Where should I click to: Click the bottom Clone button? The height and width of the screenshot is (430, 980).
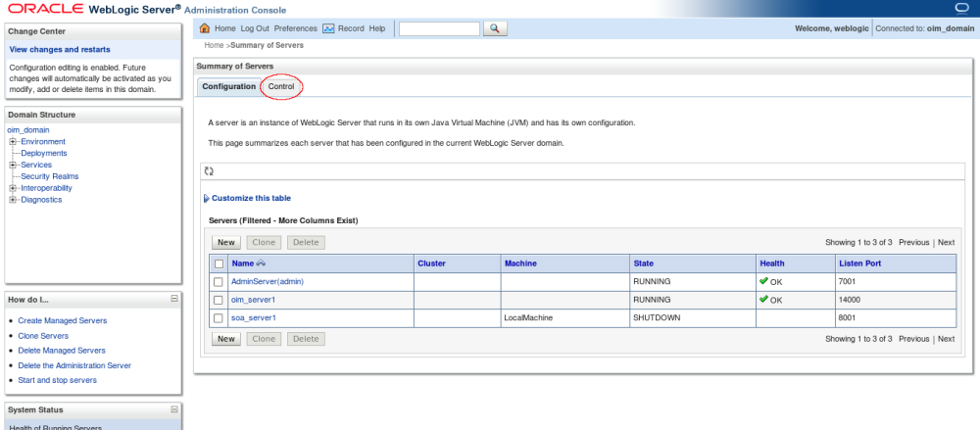264,339
